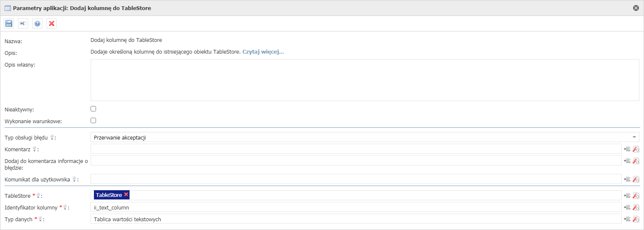Screen dimensions: 644x230
Task: Click the function editor icon beside TableStore field
Action: (x=636, y=196)
